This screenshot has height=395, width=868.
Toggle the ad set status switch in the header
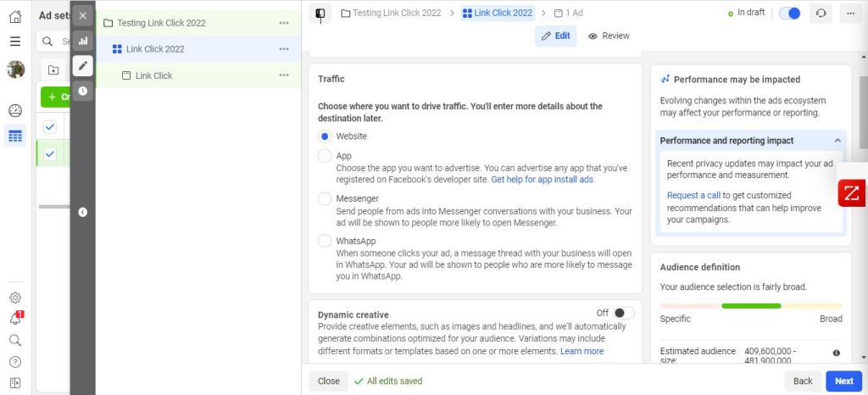[x=789, y=14]
